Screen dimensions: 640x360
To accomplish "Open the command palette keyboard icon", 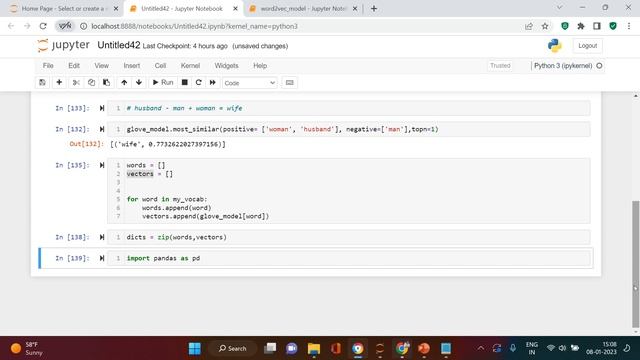I will [289, 82].
